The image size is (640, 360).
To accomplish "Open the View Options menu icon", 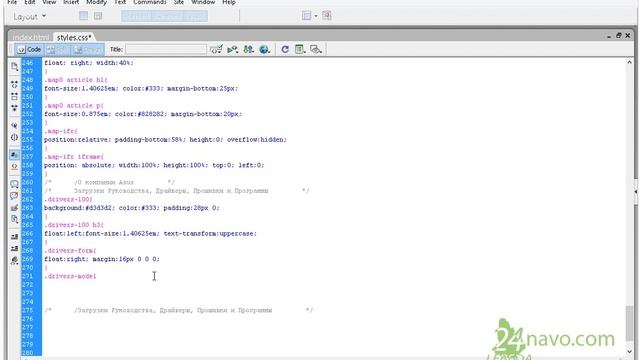I will (x=300, y=49).
